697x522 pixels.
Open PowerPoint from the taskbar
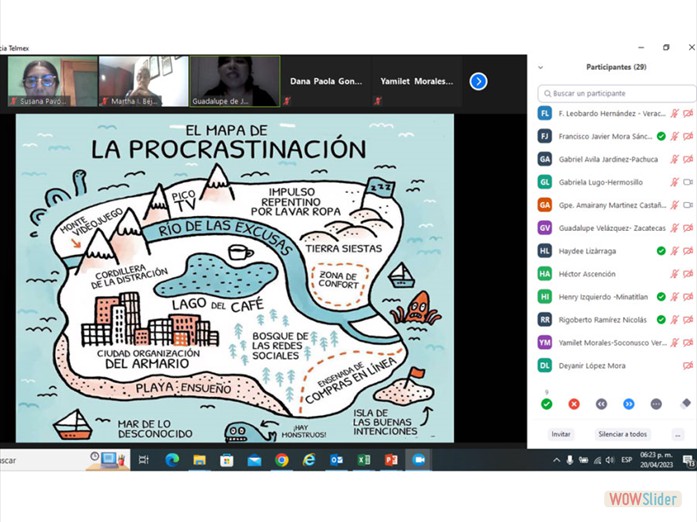(391, 460)
